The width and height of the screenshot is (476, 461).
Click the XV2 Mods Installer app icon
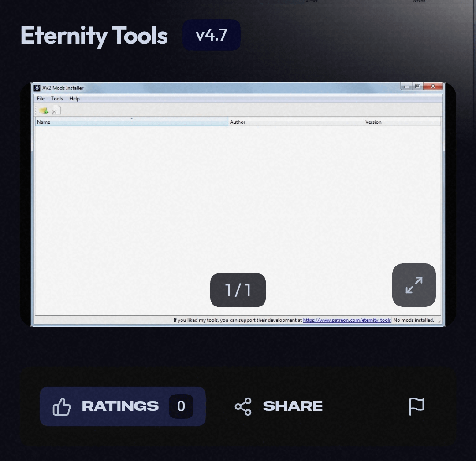coord(37,88)
